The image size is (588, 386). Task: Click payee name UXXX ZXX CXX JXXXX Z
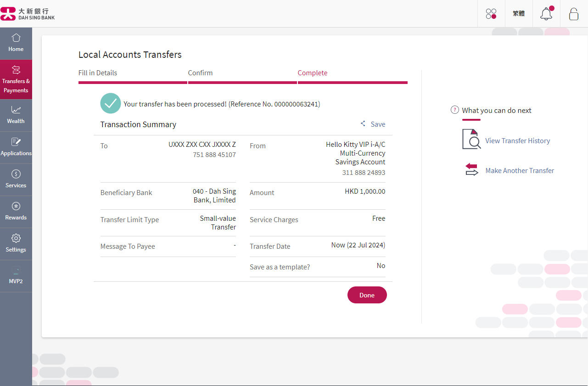coord(202,145)
